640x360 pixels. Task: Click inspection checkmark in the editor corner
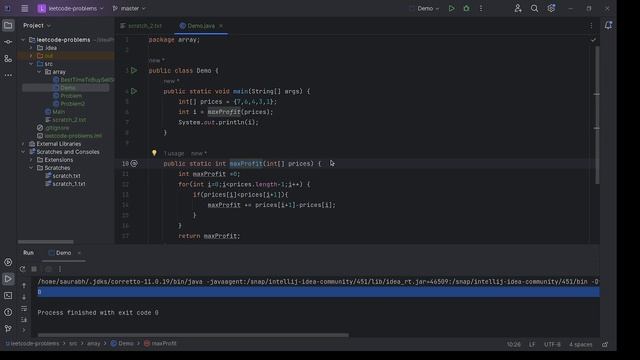pos(593,40)
